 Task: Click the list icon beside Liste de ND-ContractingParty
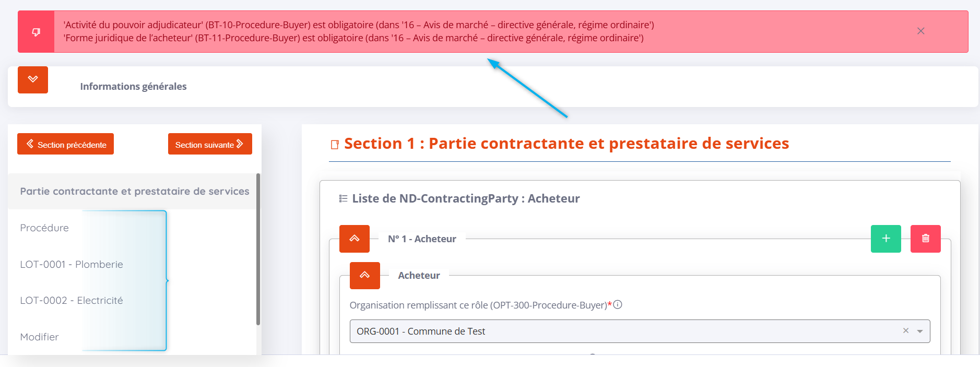point(343,198)
